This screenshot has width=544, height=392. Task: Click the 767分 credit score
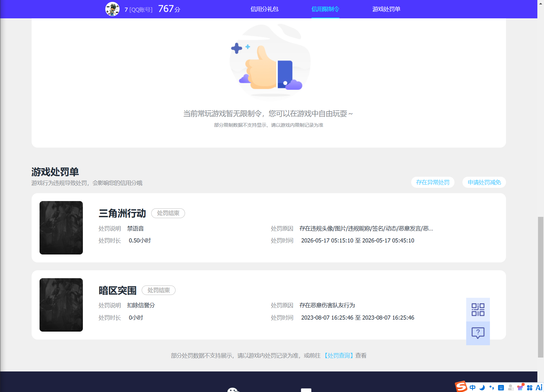(169, 9)
